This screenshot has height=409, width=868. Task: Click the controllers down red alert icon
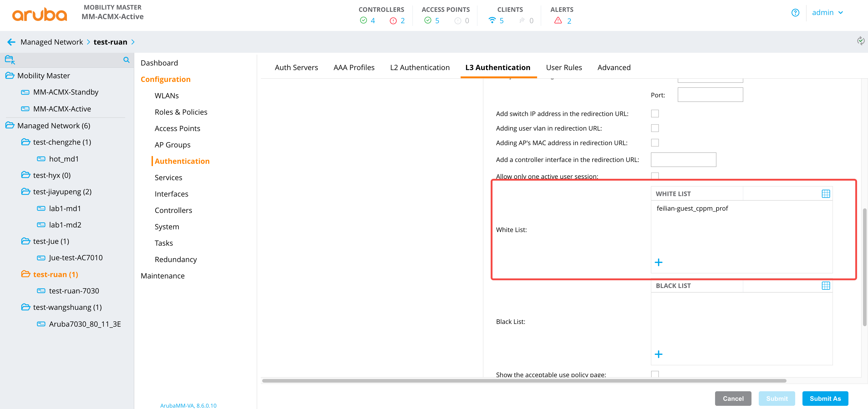click(393, 21)
